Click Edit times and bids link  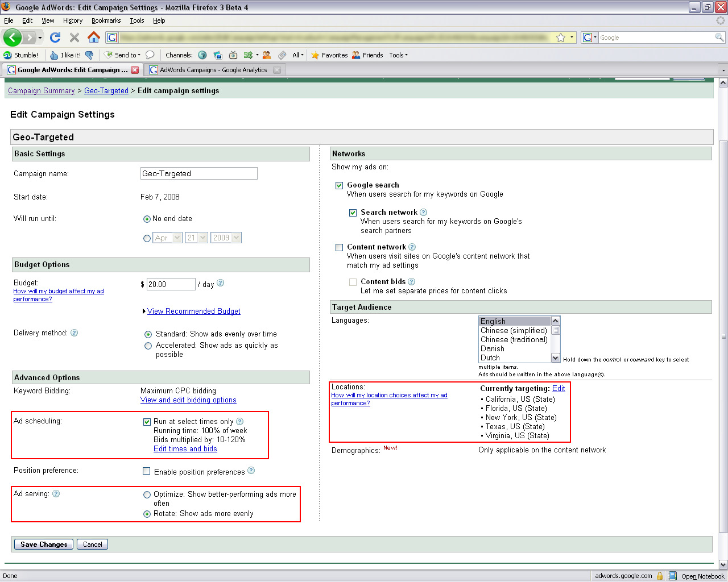coord(185,448)
